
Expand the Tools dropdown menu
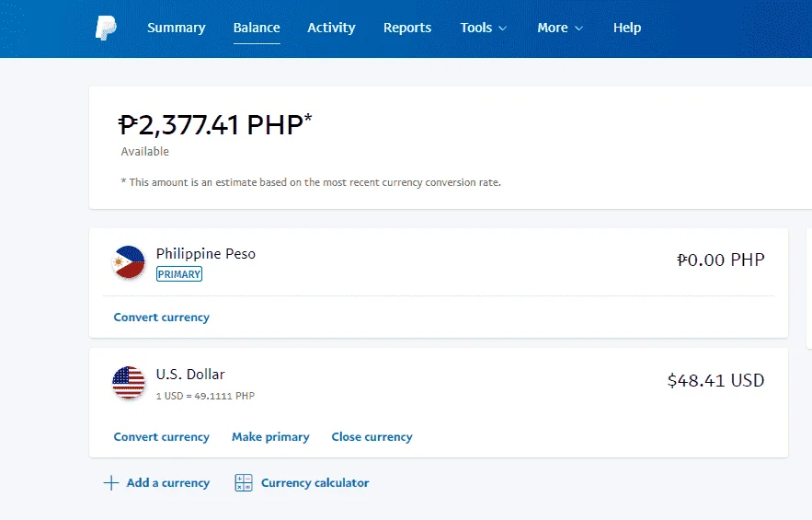[x=483, y=28]
